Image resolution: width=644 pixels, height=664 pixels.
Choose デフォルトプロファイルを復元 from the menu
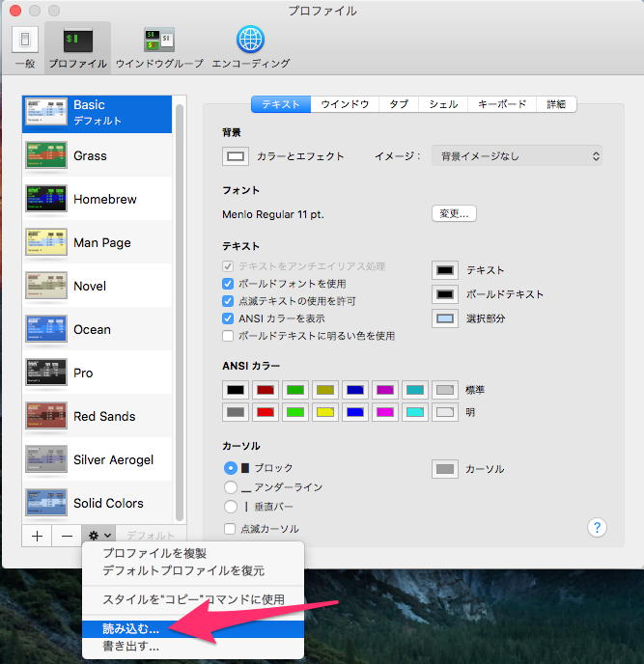click(x=193, y=570)
